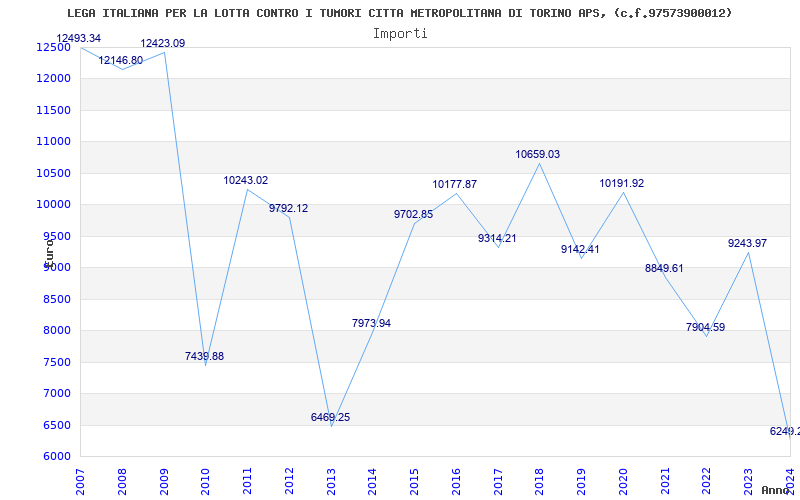Click y-axis value 7000

(56, 393)
